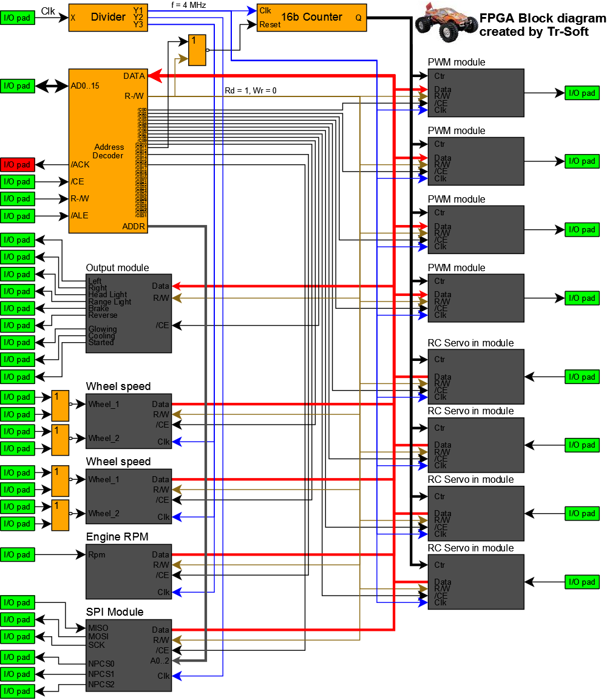Screen dimensions: 607x700
Task: Select the 16b Counter block
Action: click(x=311, y=17)
